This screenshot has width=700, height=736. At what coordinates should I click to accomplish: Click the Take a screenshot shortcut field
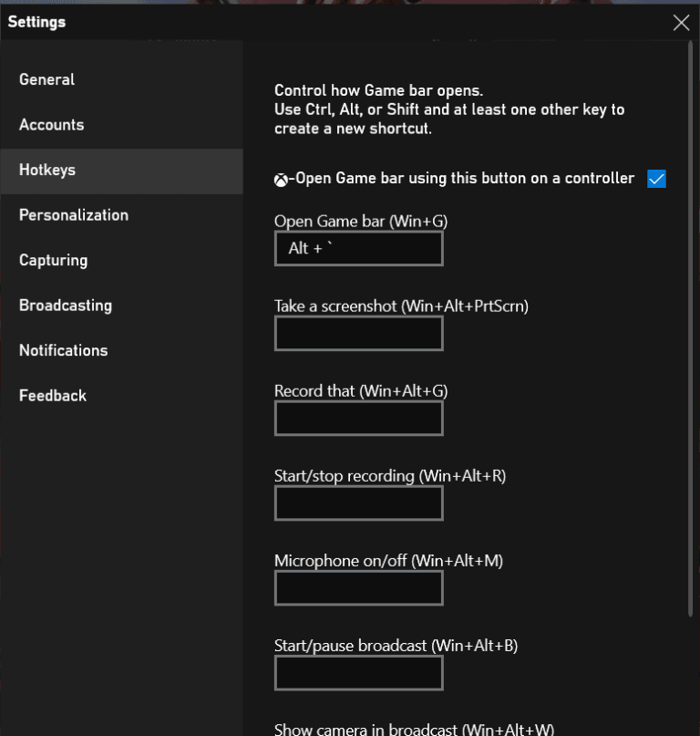pyautogui.click(x=358, y=333)
